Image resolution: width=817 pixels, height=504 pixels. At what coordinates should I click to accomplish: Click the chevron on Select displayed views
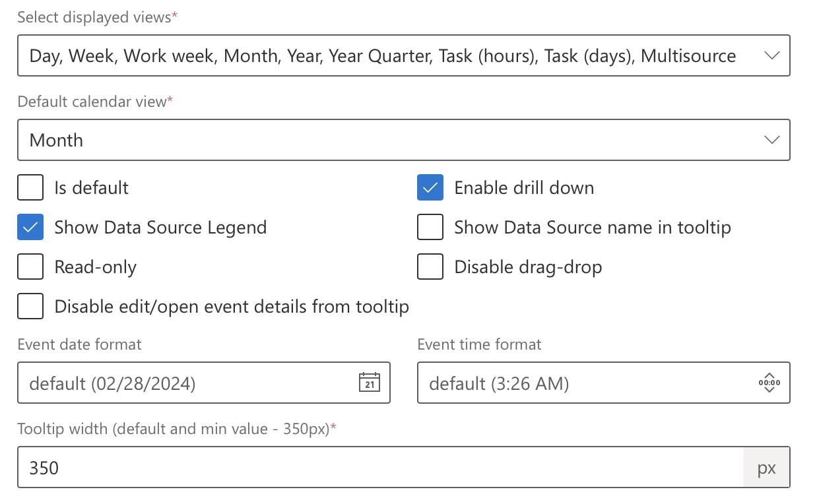pos(772,55)
